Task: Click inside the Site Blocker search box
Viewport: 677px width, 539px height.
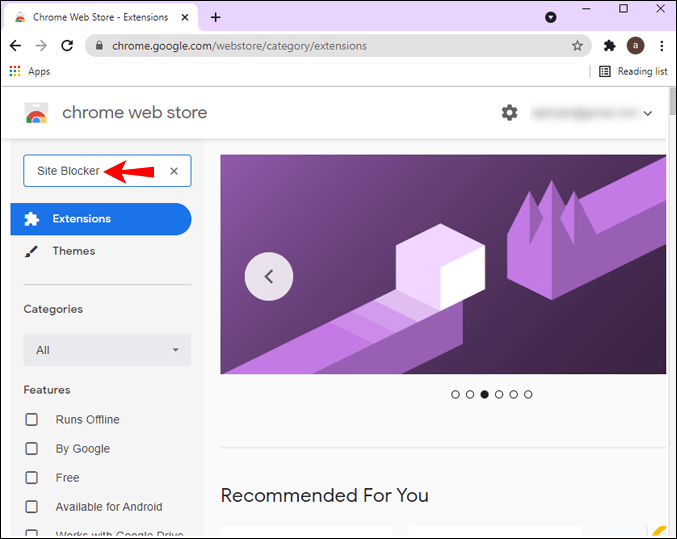Action: pos(107,171)
